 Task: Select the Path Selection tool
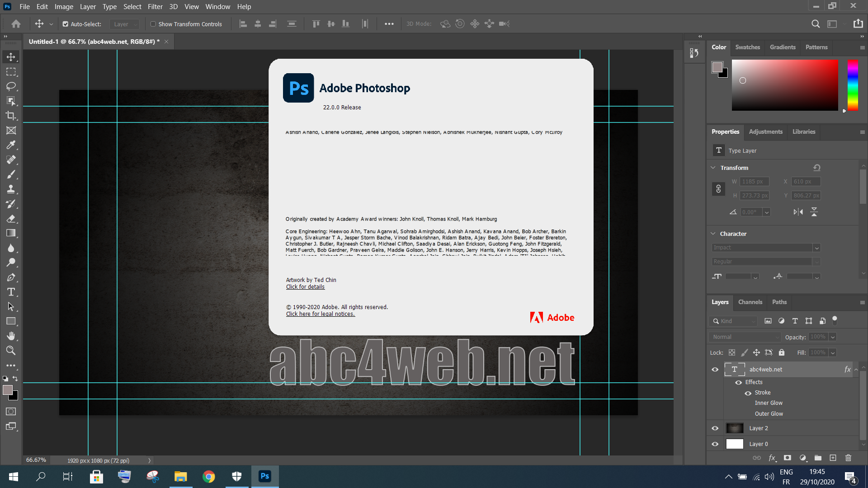pyautogui.click(x=11, y=307)
